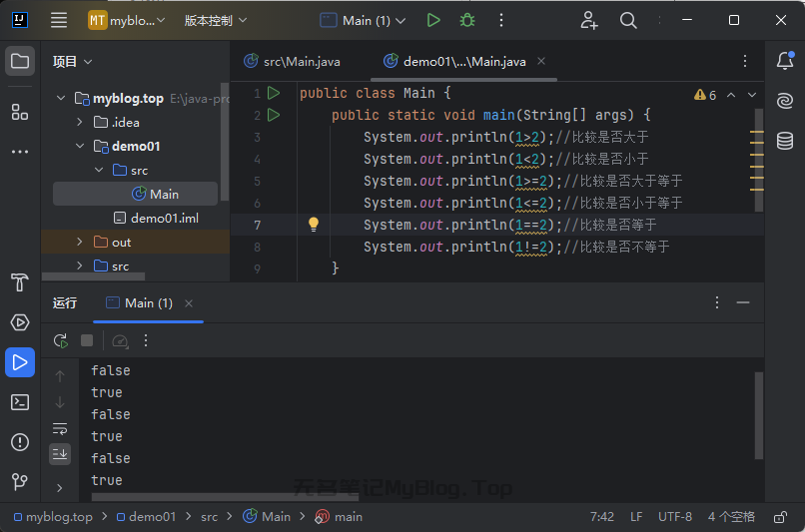Jump to next highlighted problem arrow
This screenshot has width=805, height=532.
(752, 95)
